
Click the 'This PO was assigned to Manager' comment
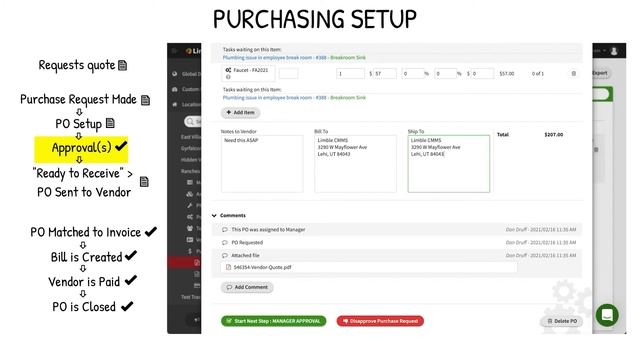click(x=268, y=230)
